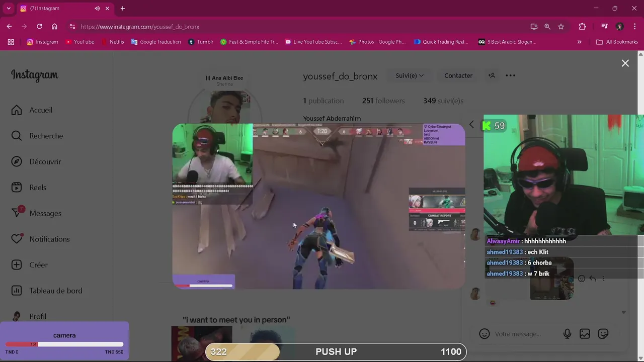Open the three-dots profile options
The width and height of the screenshot is (644, 362).
(x=510, y=75)
